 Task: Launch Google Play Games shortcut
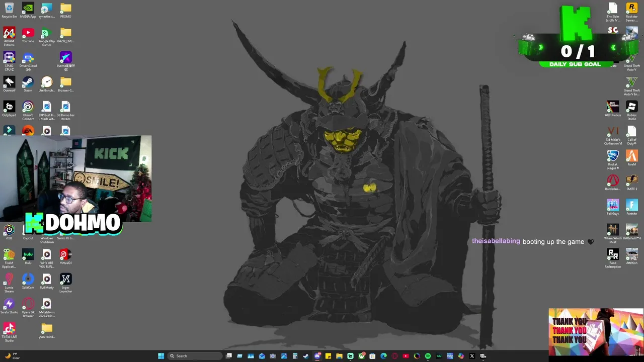click(x=47, y=37)
